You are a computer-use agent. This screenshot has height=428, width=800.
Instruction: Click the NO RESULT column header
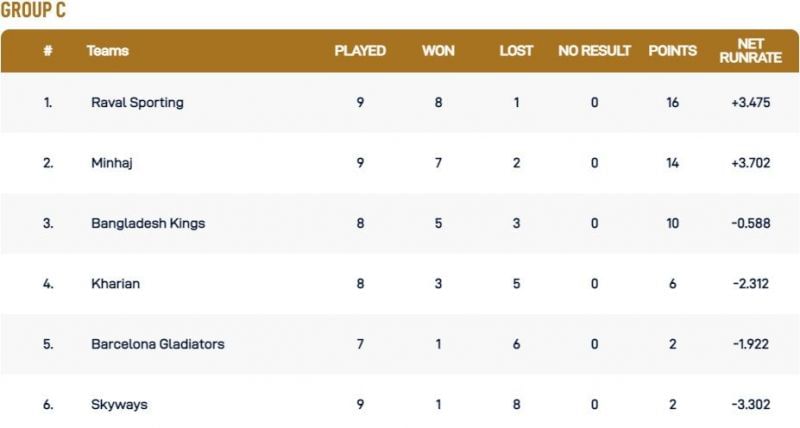click(x=594, y=51)
